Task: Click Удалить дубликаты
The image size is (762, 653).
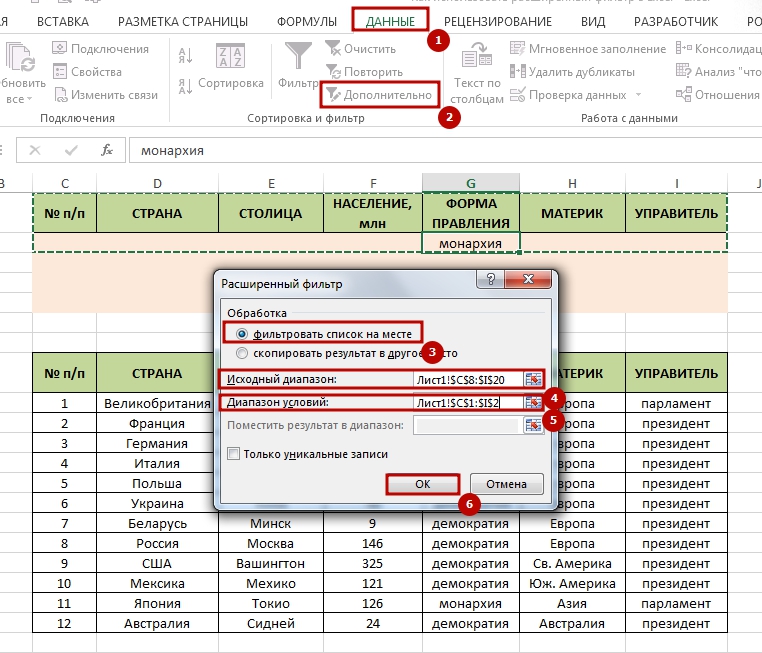Action: [x=572, y=71]
